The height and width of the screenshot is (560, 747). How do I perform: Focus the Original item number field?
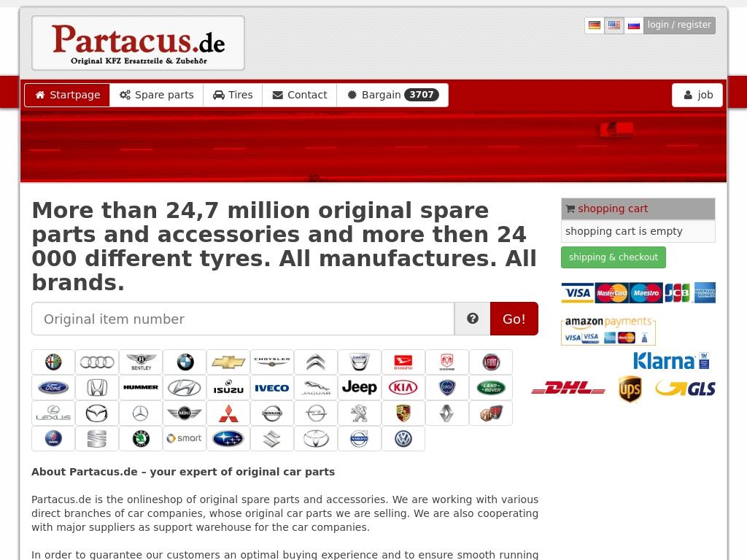click(243, 319)
